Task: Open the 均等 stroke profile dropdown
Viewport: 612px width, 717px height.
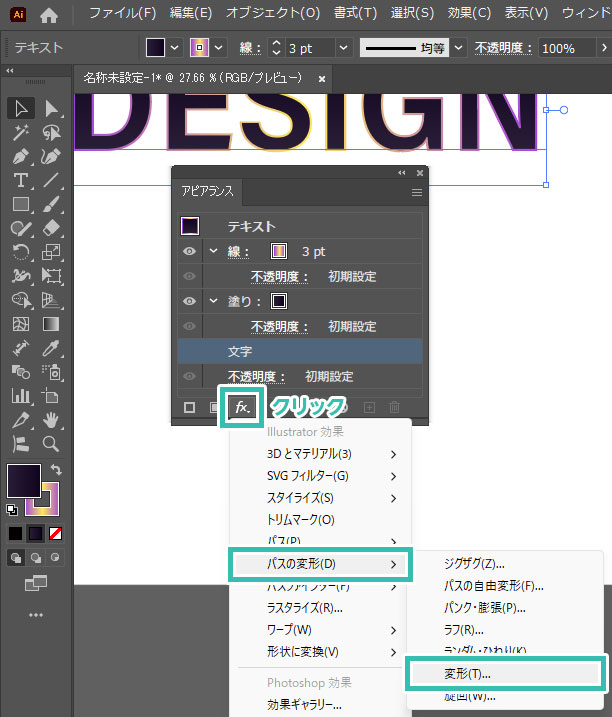Action: click(458, 48)
